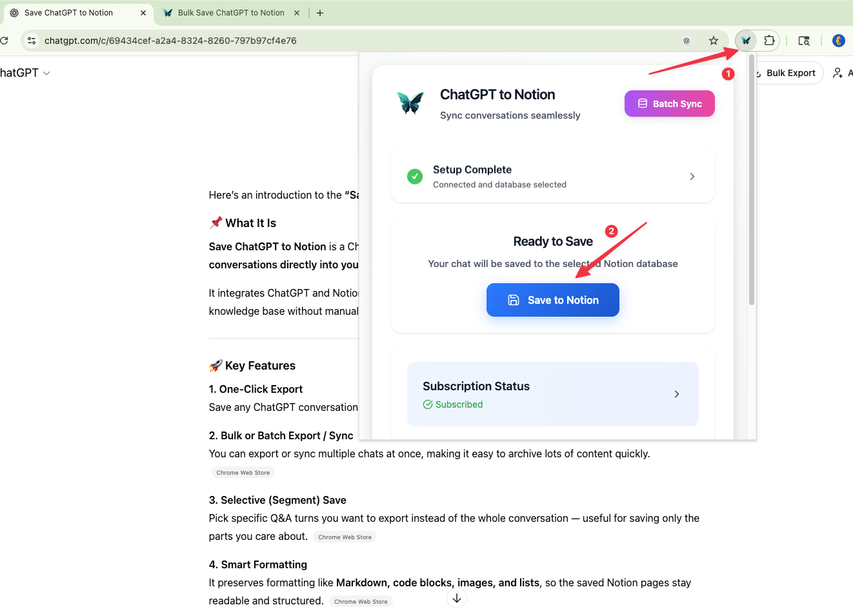The height and width of the screenshot is (616, 853).
Task: Open the tab search icon in toolbar
Action: coord(804,41)
